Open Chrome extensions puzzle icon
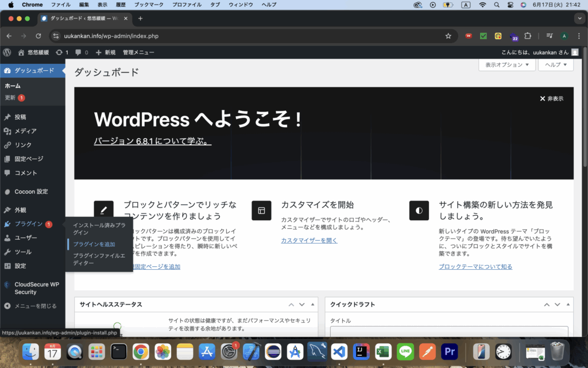The width and height of the screenshot is (588, 368). tap(528, 36)
